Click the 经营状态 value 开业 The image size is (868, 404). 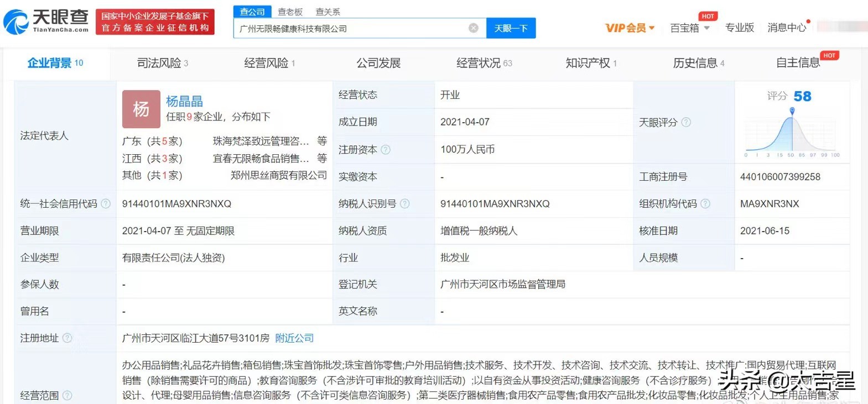(450, 95)
